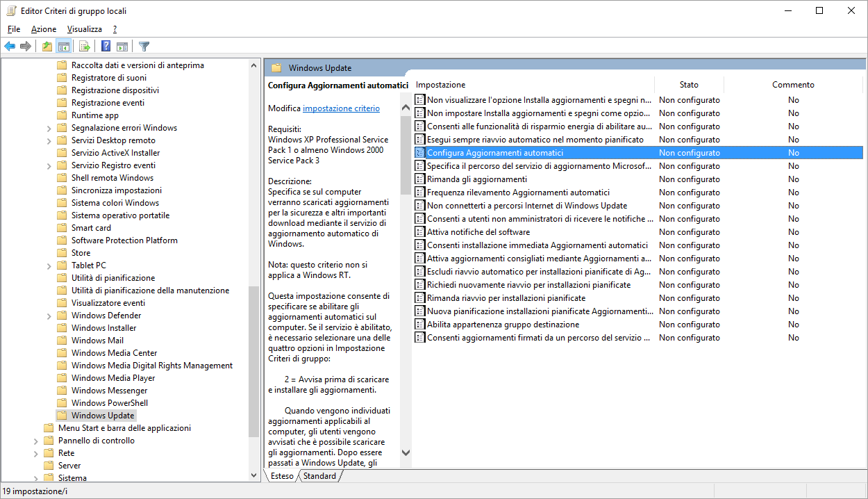Toggle the console tree show/hide icon

(63, 47)
